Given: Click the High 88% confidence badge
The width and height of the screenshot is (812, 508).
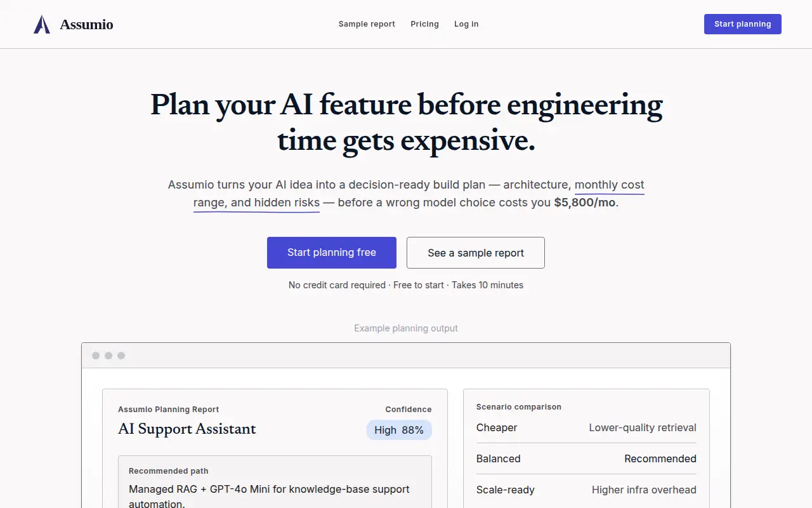Looking at the screenshot, I should tap(399, 430).
